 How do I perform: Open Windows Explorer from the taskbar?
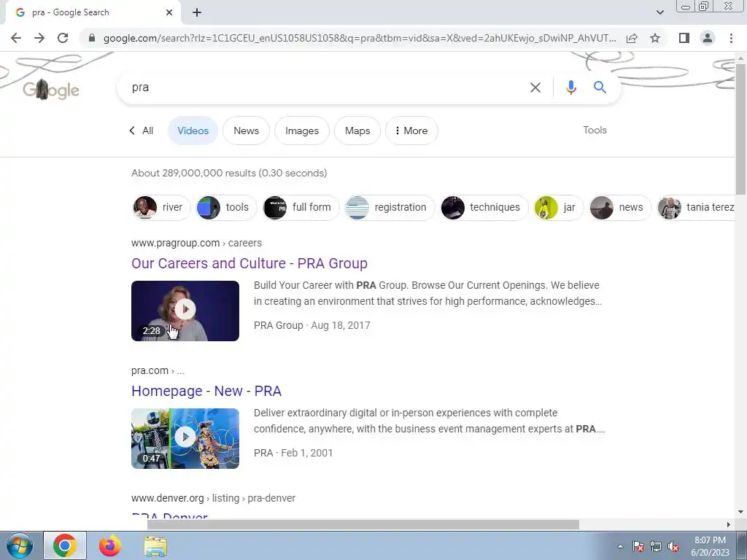[155, 545]
